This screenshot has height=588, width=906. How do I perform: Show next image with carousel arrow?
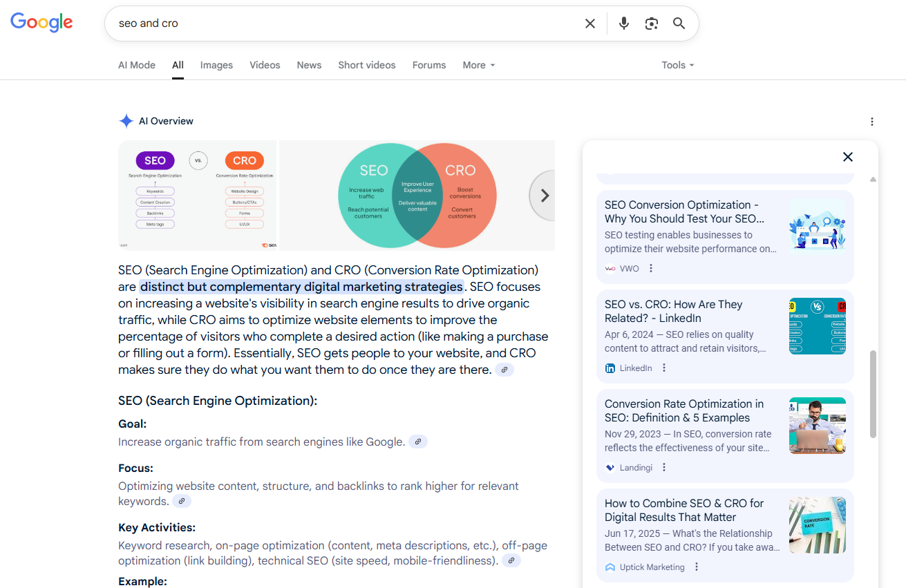click(544, 196)
